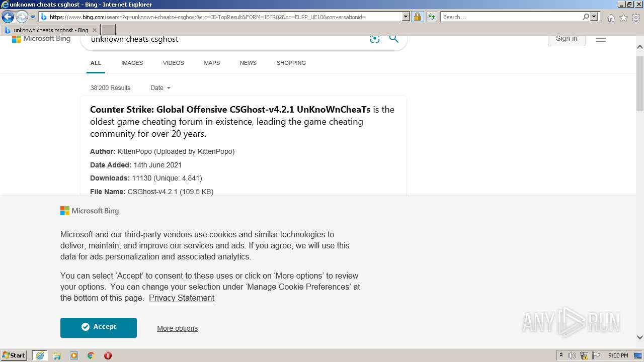Click the Bing search magnifier icon
This screenshot has height=362, width=644.
pos(394,39)
